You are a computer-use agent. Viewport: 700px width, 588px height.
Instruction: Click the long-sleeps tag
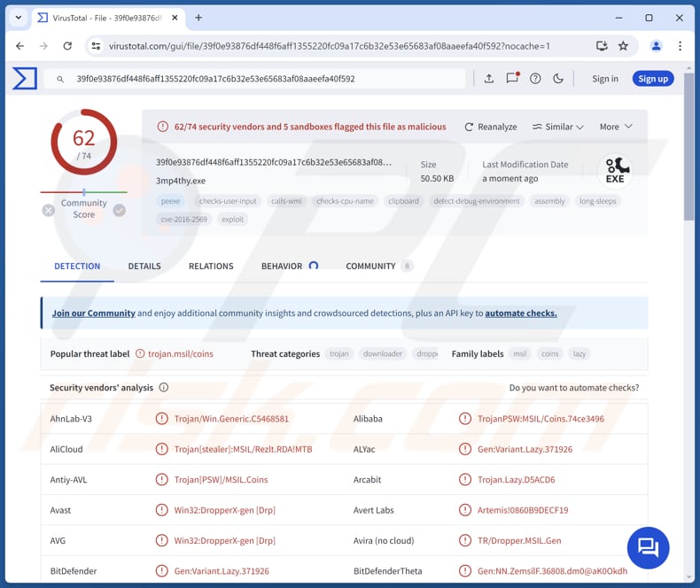(x=597, y=201)
